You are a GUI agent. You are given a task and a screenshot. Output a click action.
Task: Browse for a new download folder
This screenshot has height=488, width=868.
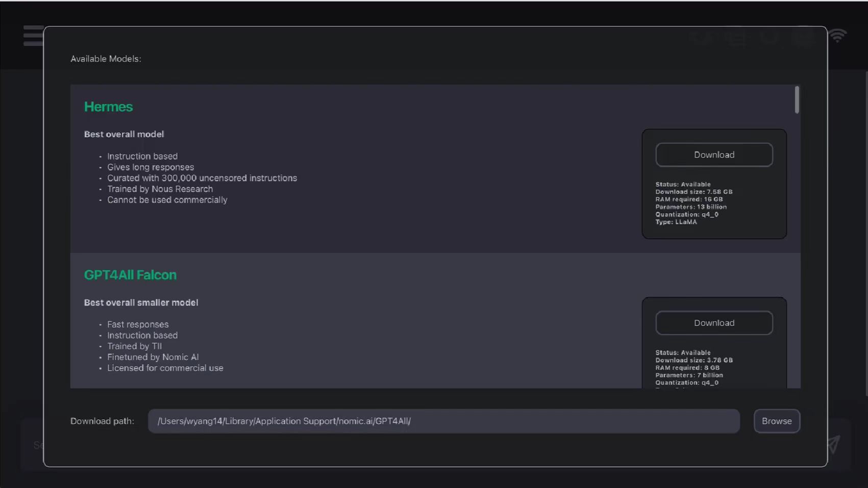pyautogui.click(x=777, y=421)
